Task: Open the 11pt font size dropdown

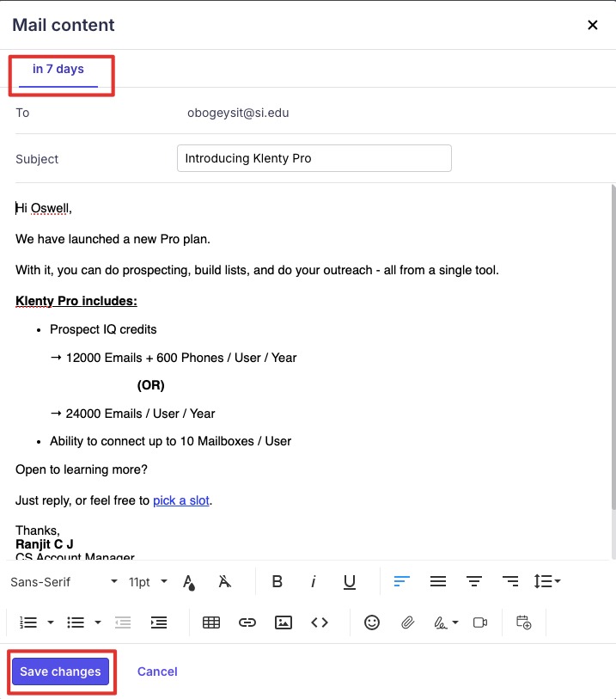Action: click(x=148, y=582)
